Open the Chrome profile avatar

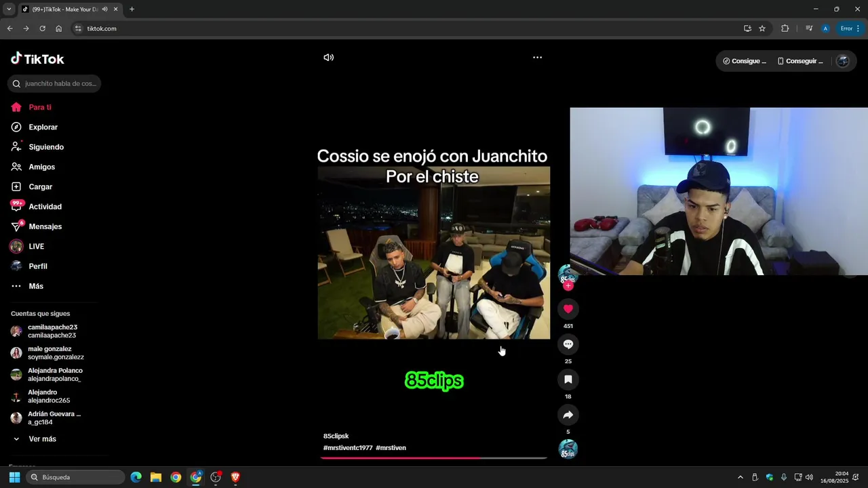[825, 28]
